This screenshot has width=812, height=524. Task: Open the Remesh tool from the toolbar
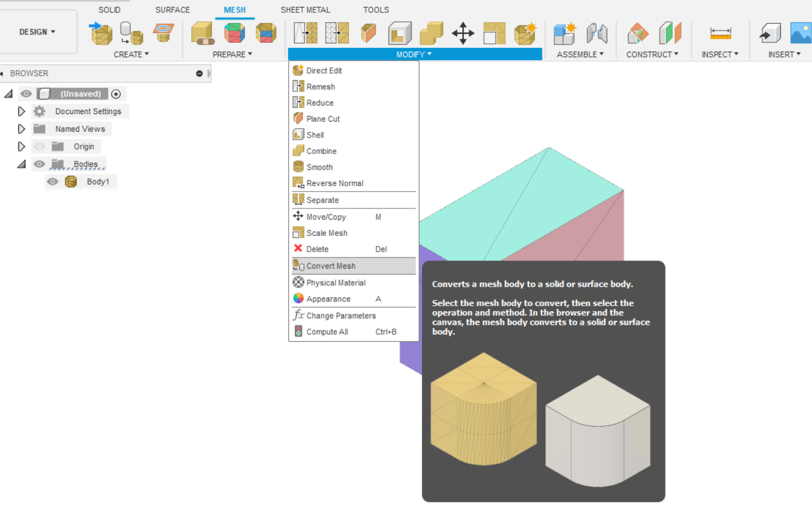[305, 33]
